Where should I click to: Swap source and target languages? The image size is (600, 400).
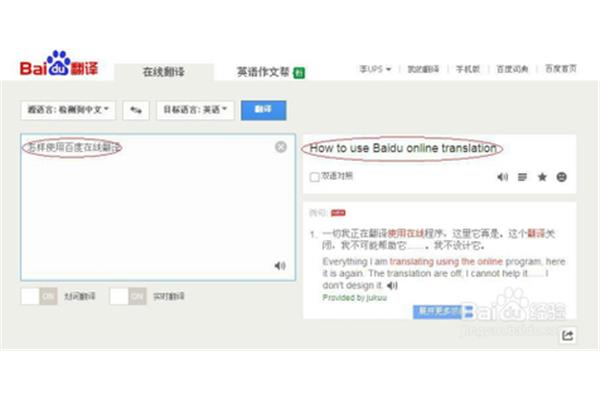136,110
